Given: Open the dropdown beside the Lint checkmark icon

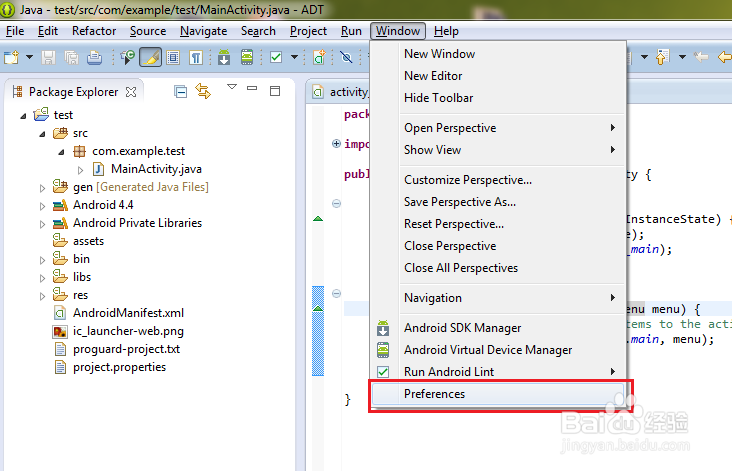Looking at the screenshot, I should click(x=295, y=57).
